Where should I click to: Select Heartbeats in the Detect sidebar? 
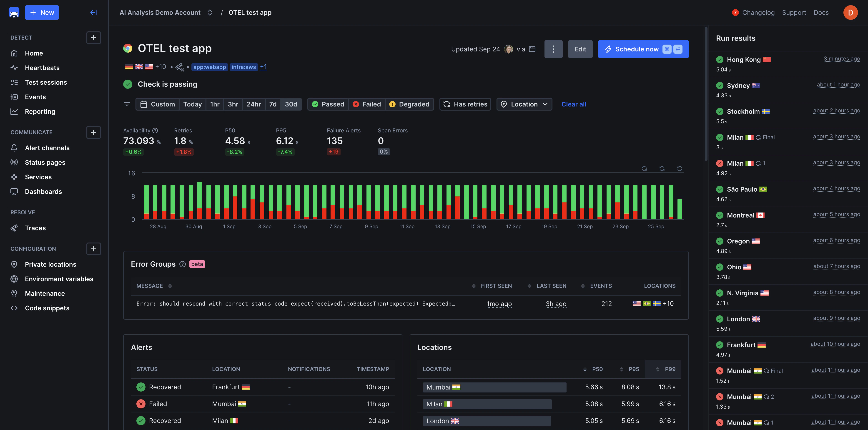pos(42,67)
